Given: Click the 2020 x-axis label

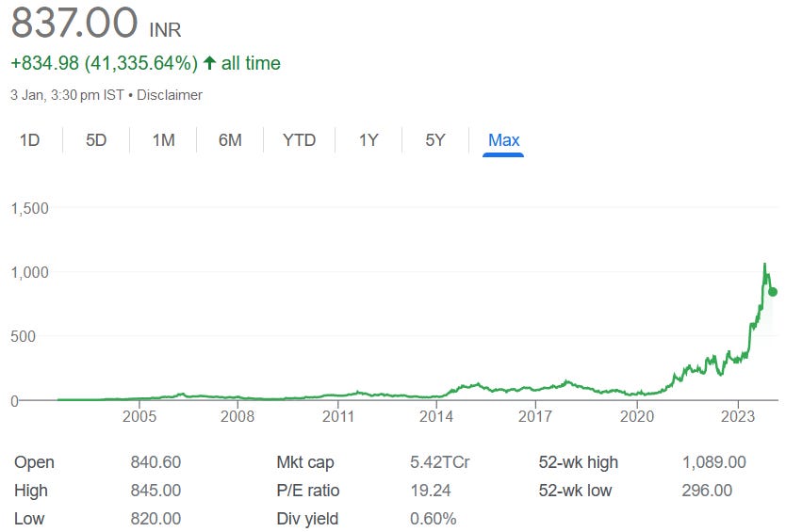Looking at the screenshot, I should [x=637, y=416].
